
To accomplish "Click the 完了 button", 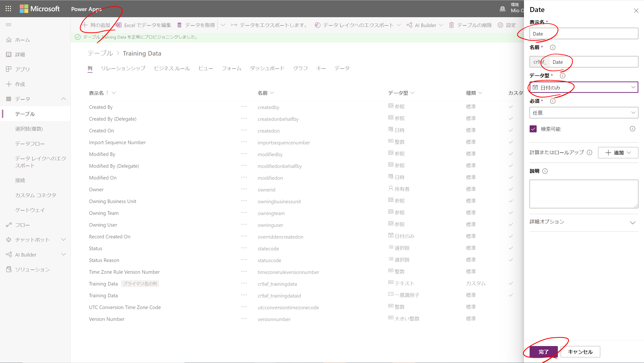I will coord(543,351).
